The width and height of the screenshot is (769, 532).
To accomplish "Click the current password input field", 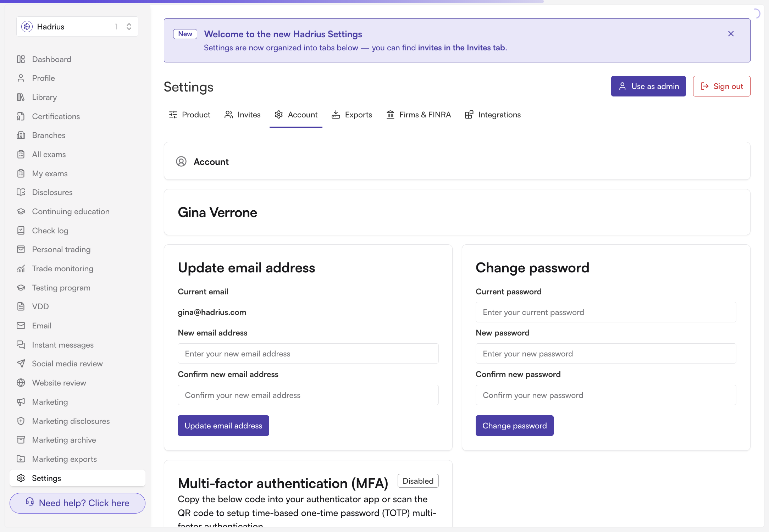I will pyautogui.click(x=606, y=312).
